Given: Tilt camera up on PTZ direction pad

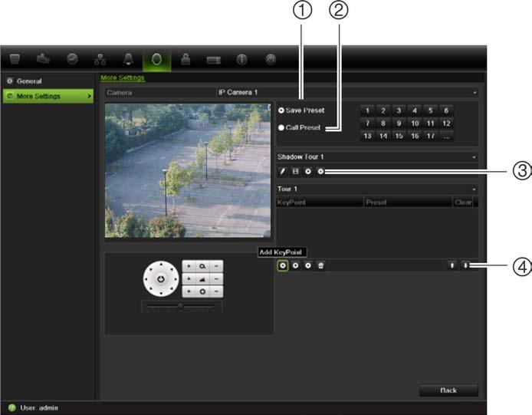Looking at the screenshot, I should click(161, 264).
